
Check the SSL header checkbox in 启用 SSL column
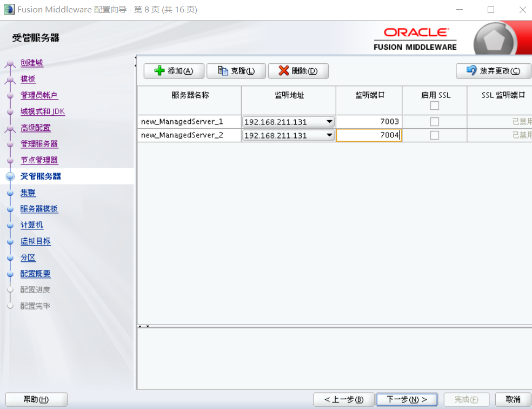point(435,106)
